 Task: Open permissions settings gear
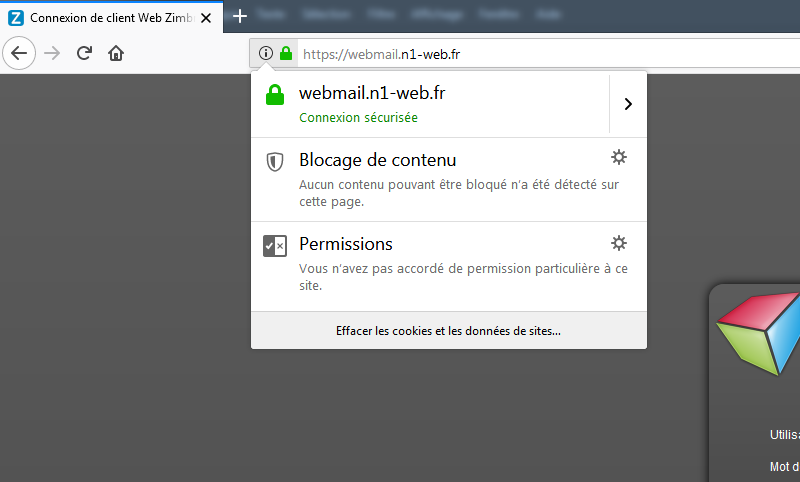tap(619, 243)
